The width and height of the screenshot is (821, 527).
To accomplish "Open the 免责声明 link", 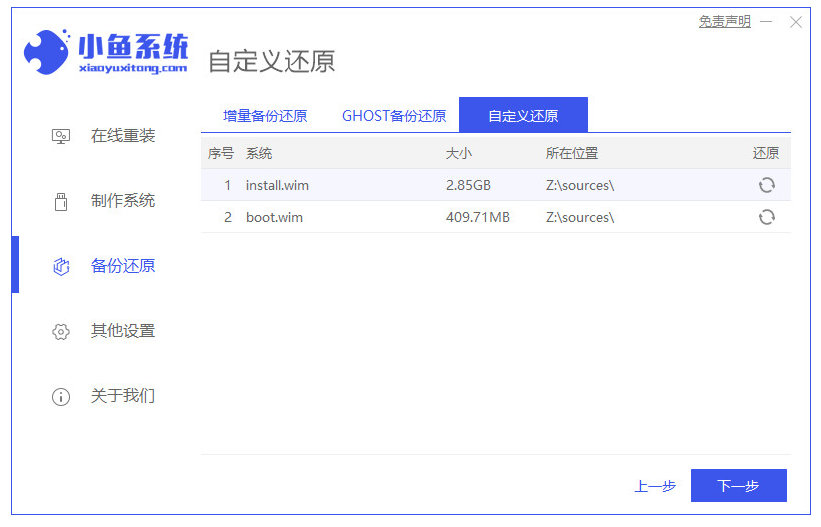I will click(x=724, y=22).
